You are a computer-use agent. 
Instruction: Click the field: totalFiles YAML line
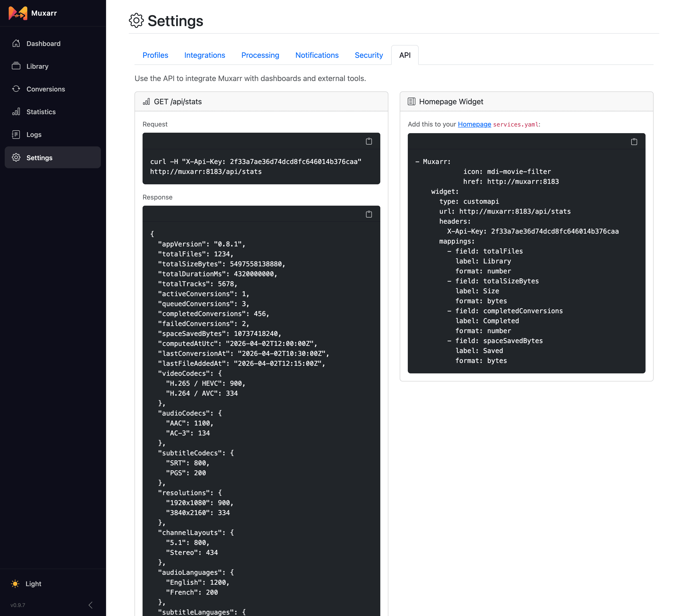click(485, 251)
